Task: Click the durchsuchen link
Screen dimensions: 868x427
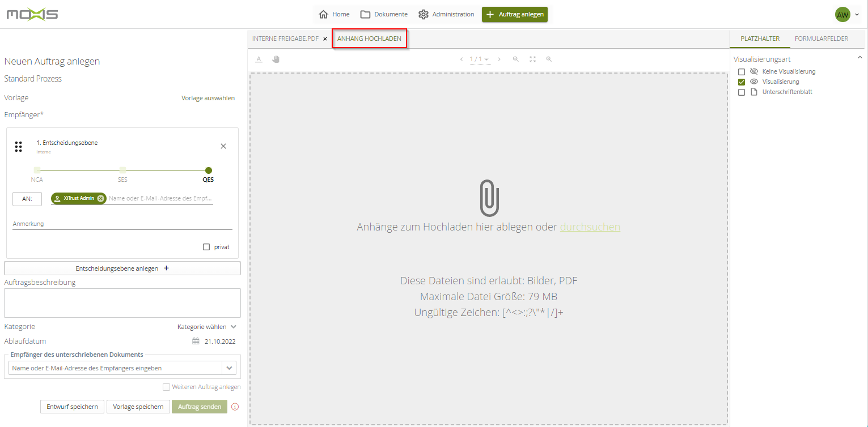Action: [590, 227]
